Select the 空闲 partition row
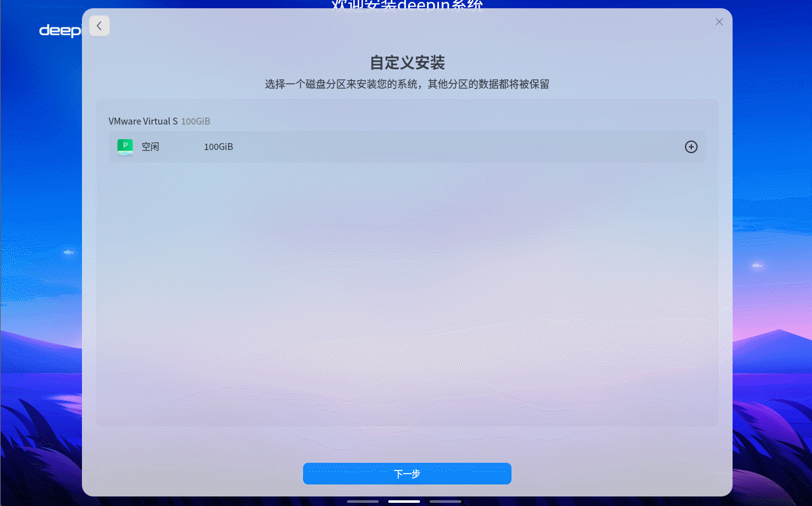 [407, 147]
